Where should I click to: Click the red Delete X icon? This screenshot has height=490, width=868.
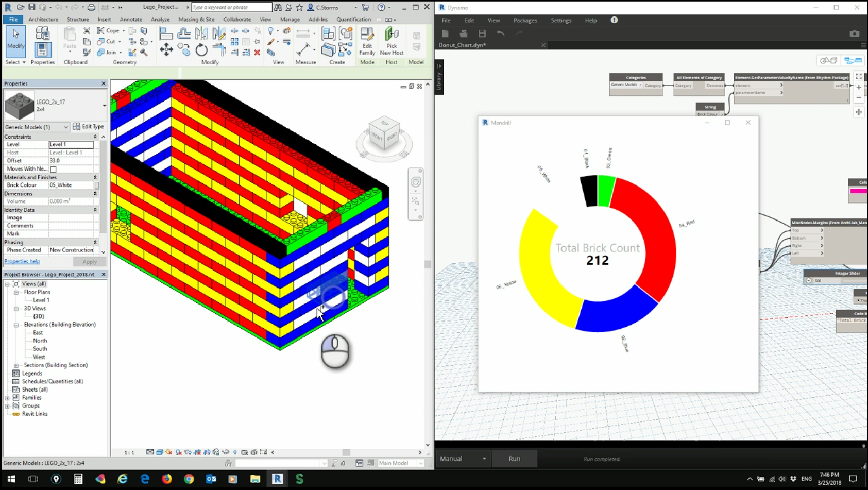coord(257,53)
